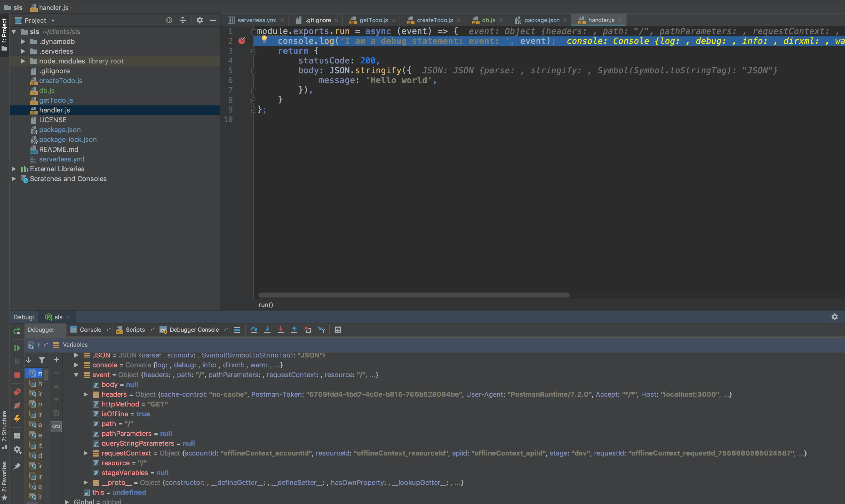Viewport: 845px width, 504px height.
Task: Expand the requestContext object
Action: click(86, 453)
